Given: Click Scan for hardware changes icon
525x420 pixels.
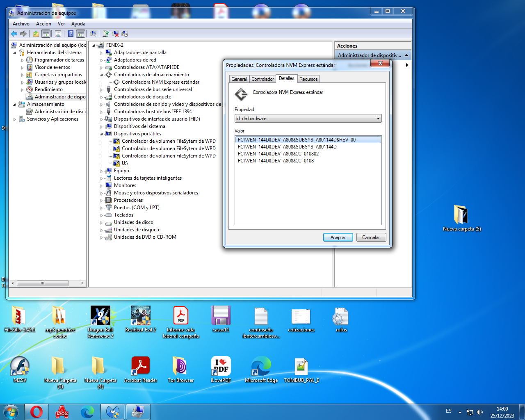Looking at the screenshot, I should click(93, 34).
